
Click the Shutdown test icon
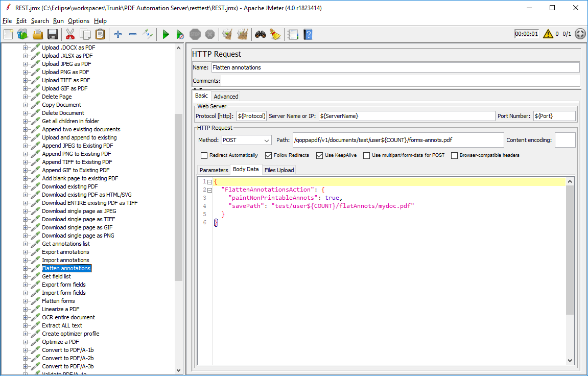(210, 35)
